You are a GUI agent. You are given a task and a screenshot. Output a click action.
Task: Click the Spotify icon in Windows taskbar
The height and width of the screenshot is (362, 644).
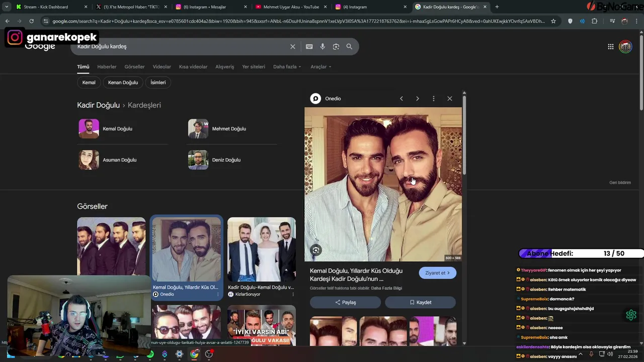tap(150, 354)
